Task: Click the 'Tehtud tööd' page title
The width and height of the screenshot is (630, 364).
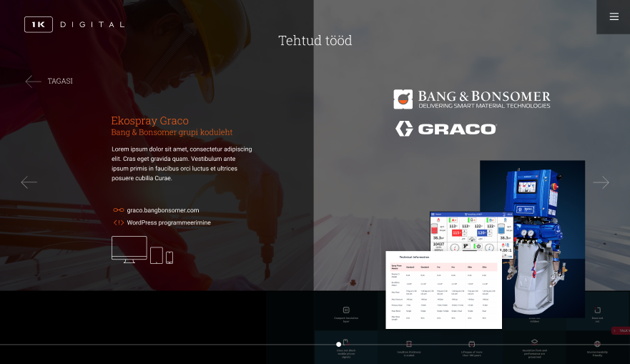Action: point(315,40)
